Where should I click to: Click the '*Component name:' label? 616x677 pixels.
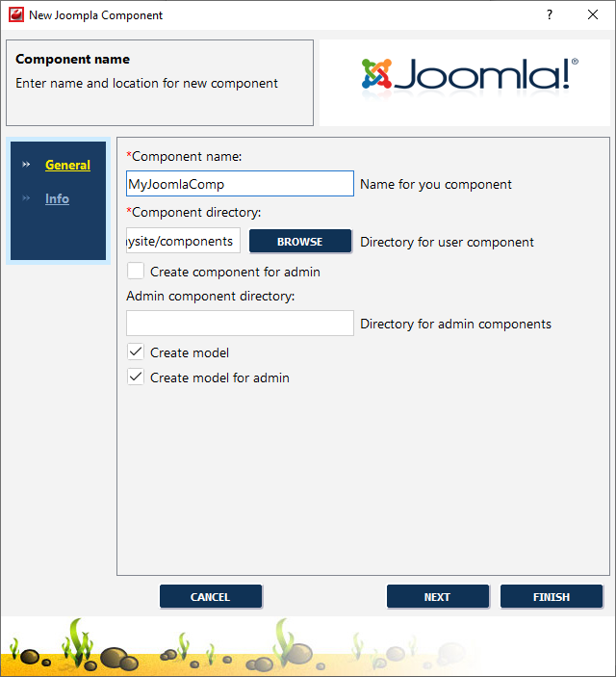[x=184, y=156]
